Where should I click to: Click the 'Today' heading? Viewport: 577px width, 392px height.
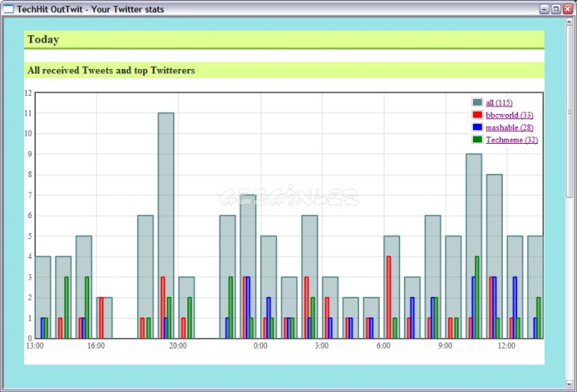(x=43, y=40)
